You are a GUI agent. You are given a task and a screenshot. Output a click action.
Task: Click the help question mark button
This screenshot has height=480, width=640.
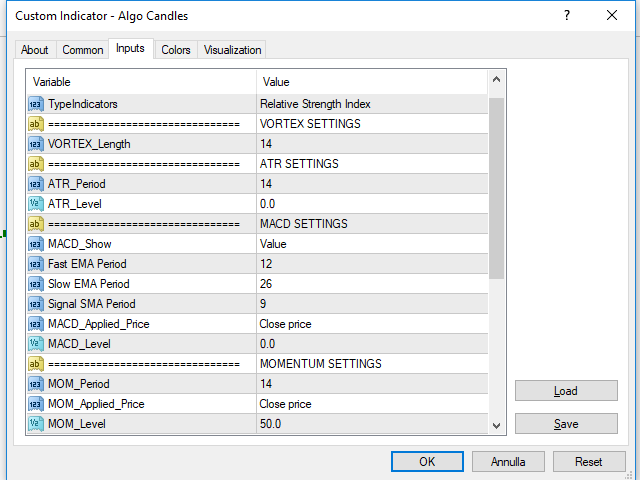coord(567,16)
